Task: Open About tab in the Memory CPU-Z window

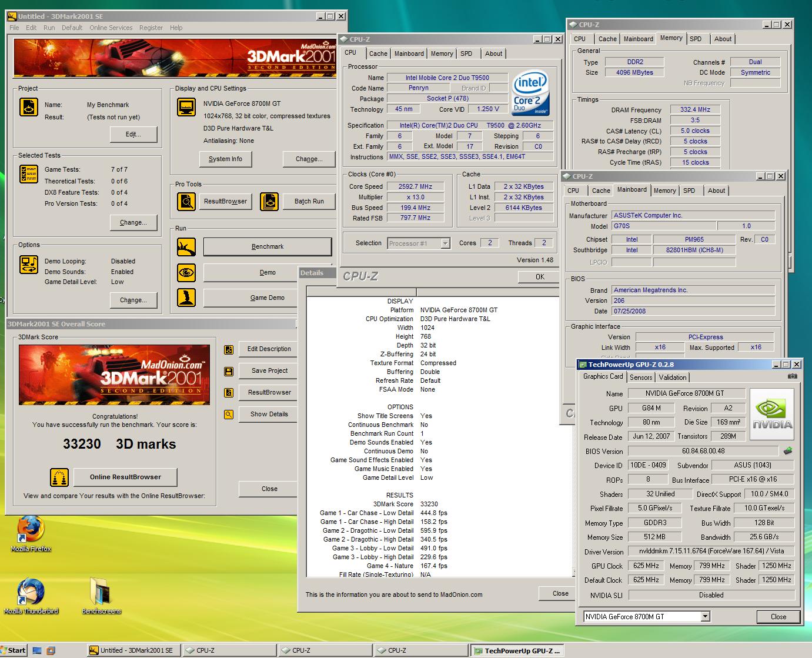Action: 723,39
